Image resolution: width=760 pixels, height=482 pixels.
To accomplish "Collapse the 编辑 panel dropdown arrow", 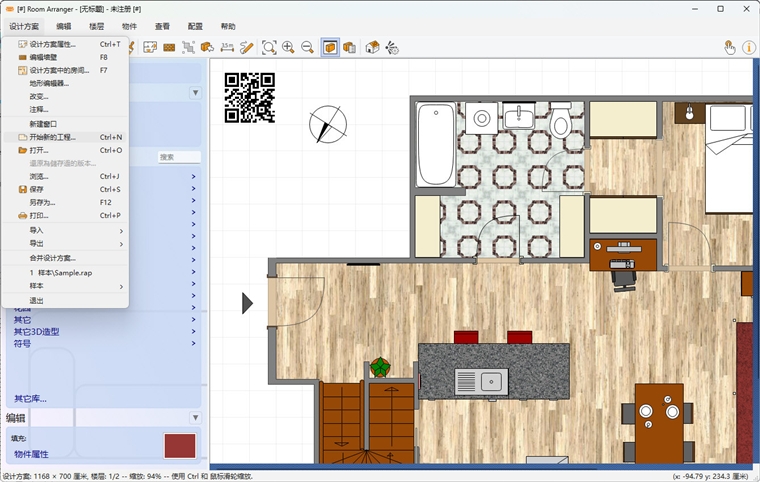I will (195, 418).
